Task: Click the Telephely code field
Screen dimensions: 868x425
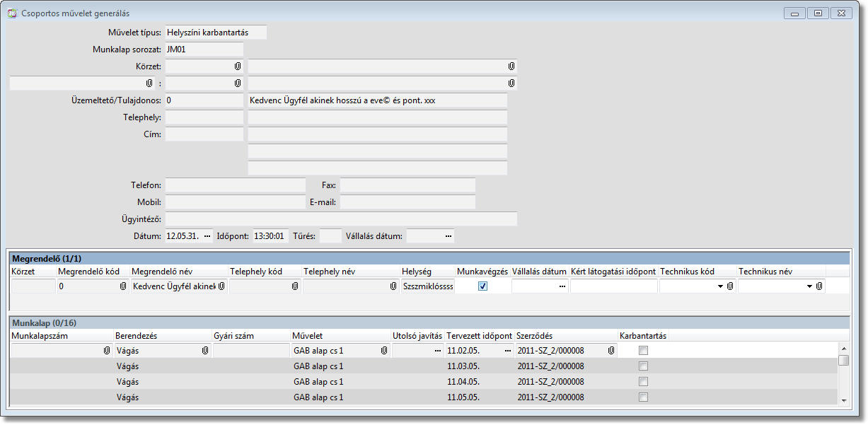Action: (x=204, y=117)
